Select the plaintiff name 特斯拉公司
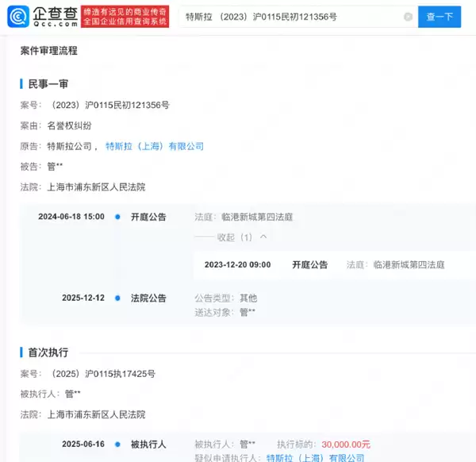Viewport: 476px width, 462px height. 69,146
